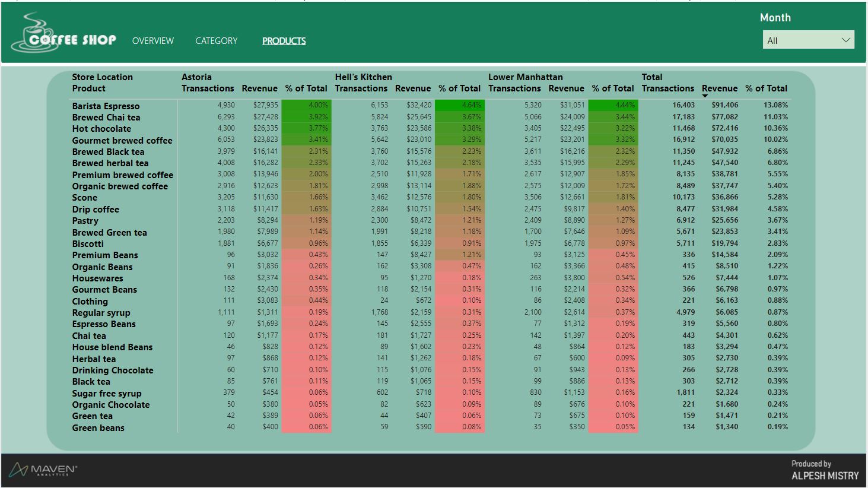This screenshot has width=868, height=488.
Task: Click the Total Transactions column header
Action: (667, 88)
